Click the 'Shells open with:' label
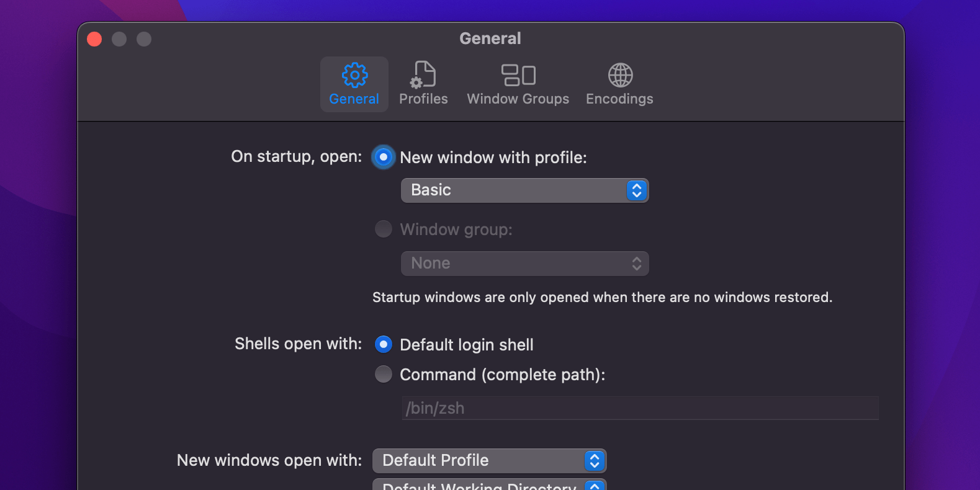 click(299, 344)
